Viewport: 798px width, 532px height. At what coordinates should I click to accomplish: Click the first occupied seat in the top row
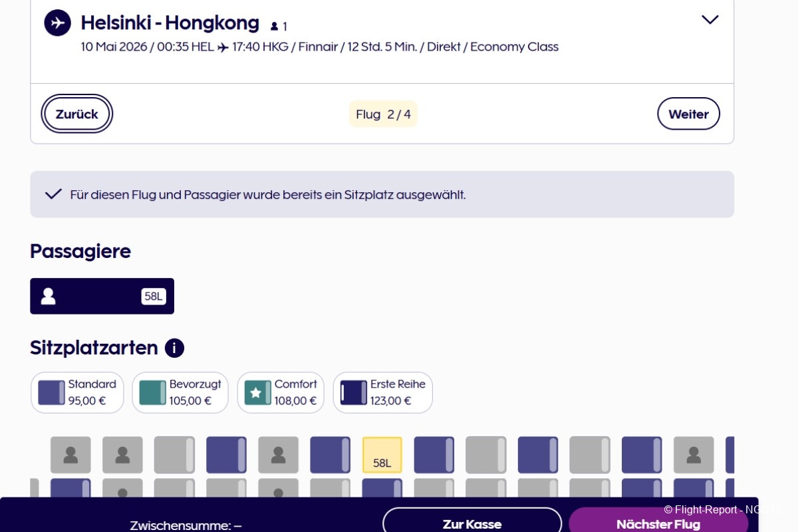click(x=71, y=455)
